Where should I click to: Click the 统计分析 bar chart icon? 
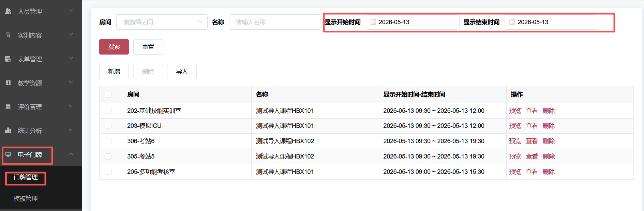point(8,131)
